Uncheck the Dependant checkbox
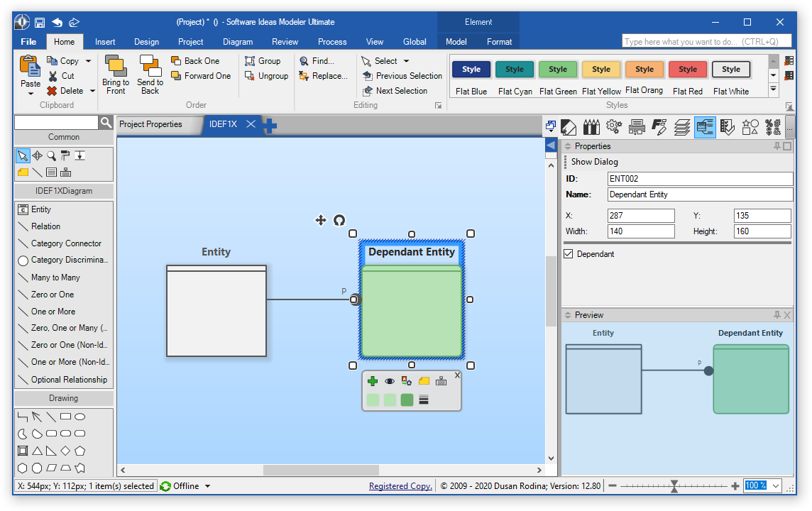Viewport: 812px width, 511px height. point(569,254)
